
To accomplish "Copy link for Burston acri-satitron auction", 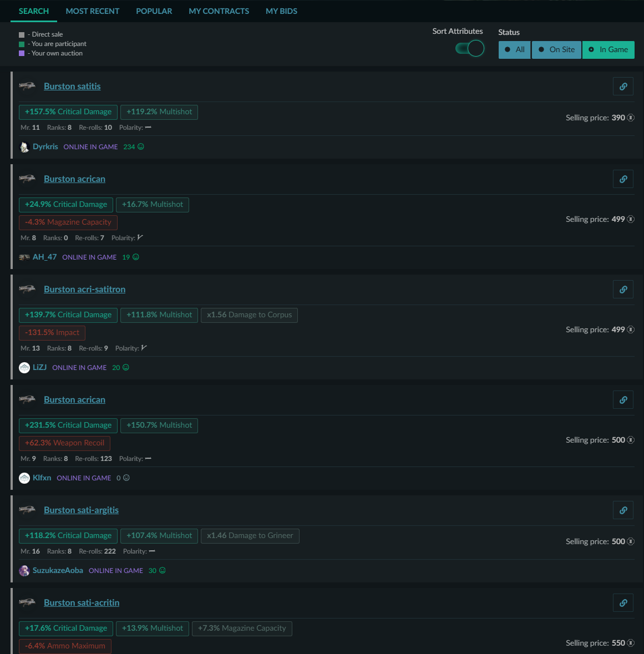I will [x=623, y=290].
